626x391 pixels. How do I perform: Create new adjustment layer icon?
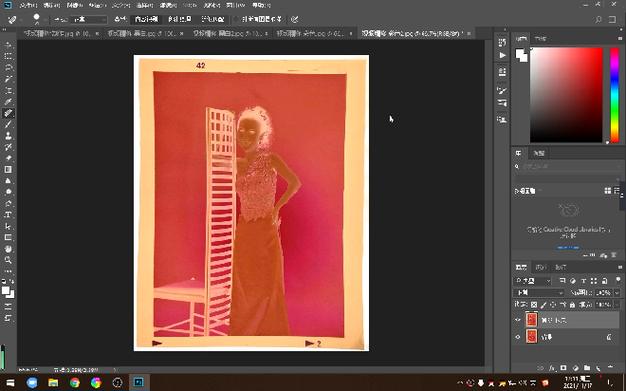click(575, 368)
